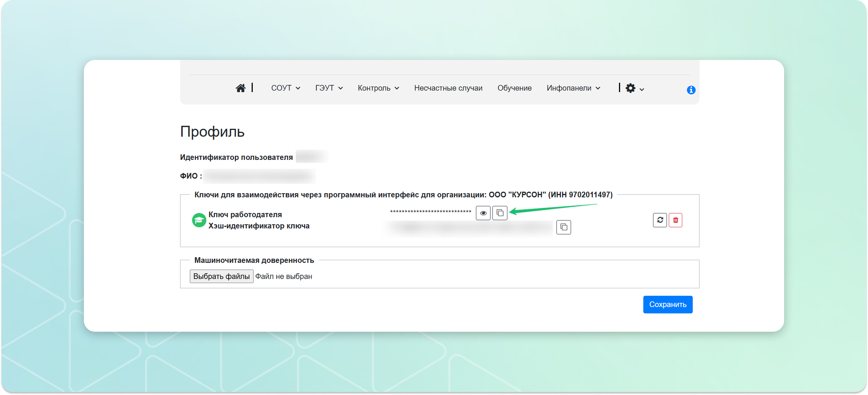Viewport: 868px width, 395px height.
Task: Regenerate the employer key
Action: click(660, 220)
